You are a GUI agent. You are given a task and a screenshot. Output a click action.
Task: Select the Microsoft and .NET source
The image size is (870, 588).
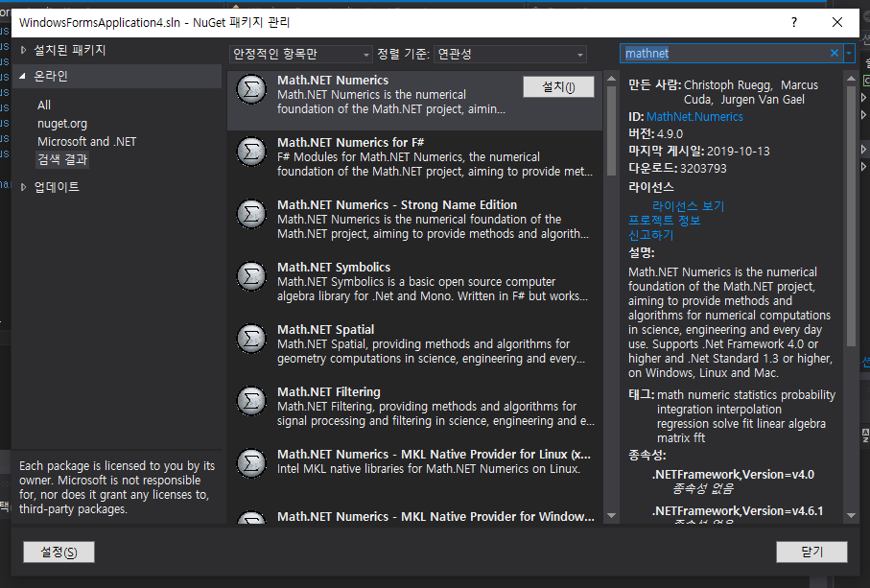click(x=86, y=141)
